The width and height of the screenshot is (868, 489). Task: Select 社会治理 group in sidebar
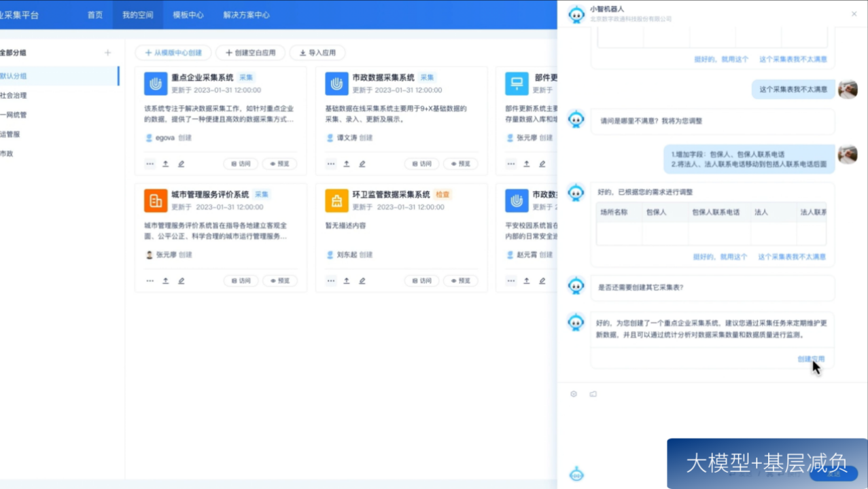point(14,96)
